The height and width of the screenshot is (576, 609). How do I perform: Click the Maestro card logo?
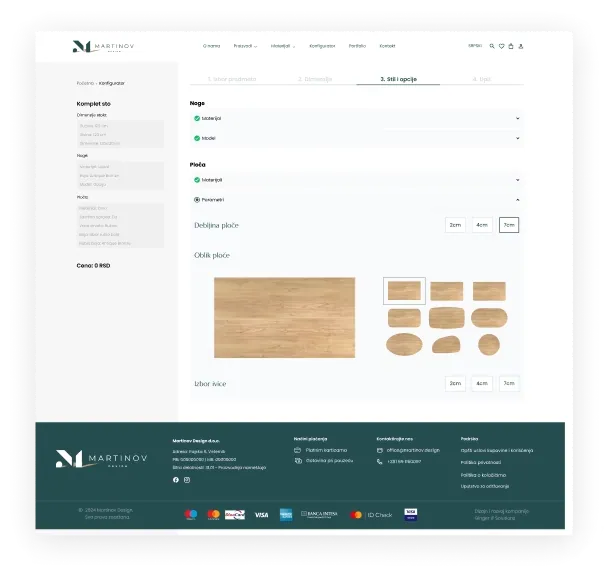pyautogui.click(x=191, y=515)
